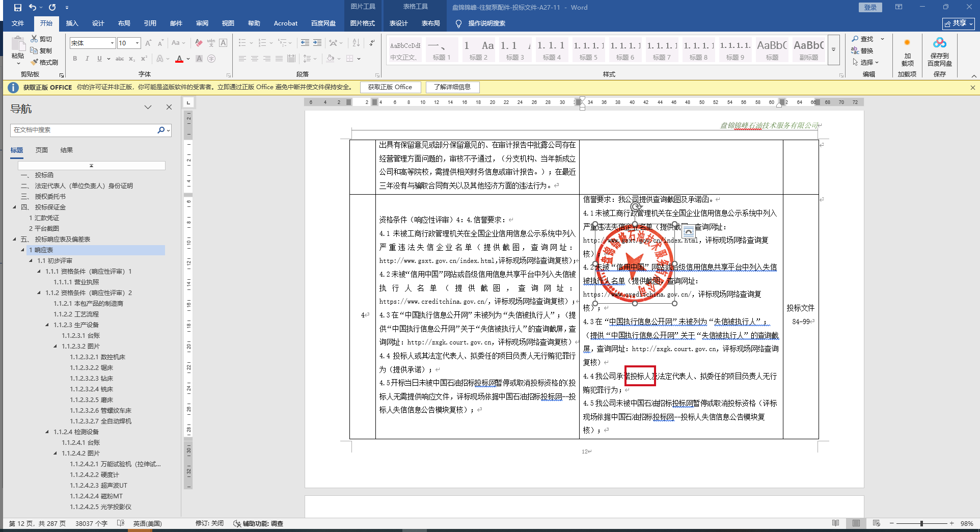Image resolution: width=980 pixels, height=532 pixels.
Task: Click the Save icon in the title bar
Action: point(18,7)
